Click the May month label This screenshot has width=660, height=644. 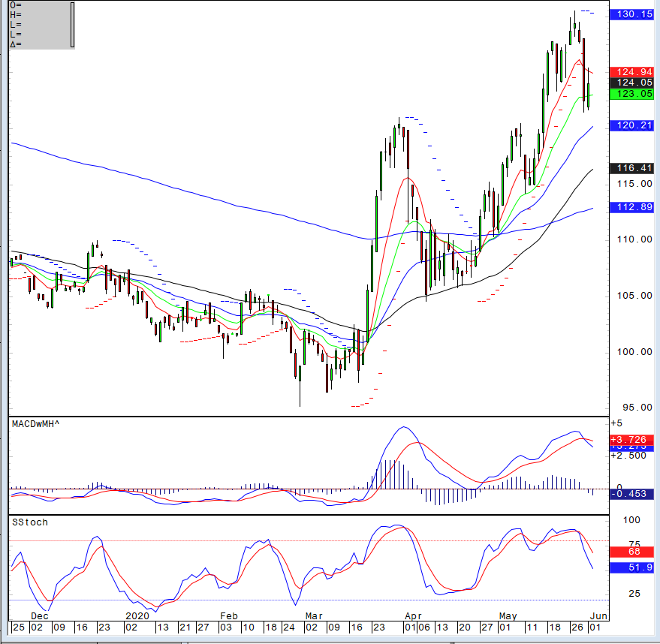(508, 615)
